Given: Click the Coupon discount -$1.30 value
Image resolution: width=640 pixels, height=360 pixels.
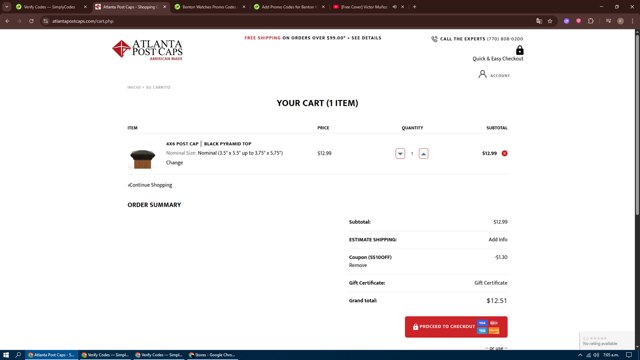Looking at the screenshot, I should [501, 257].
